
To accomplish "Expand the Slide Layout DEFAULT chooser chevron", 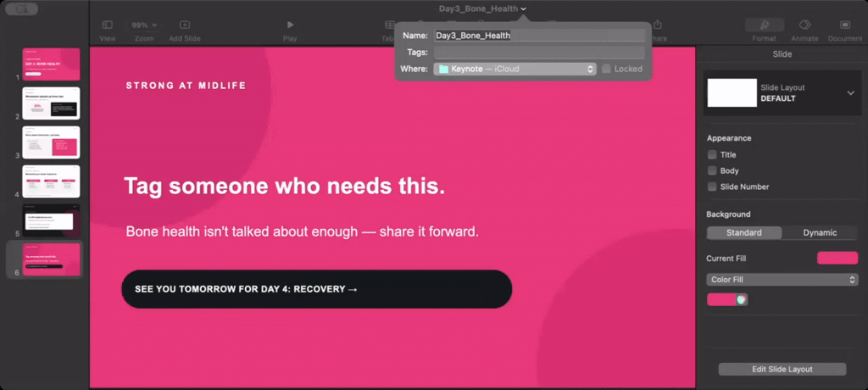I will coord(851,93).
